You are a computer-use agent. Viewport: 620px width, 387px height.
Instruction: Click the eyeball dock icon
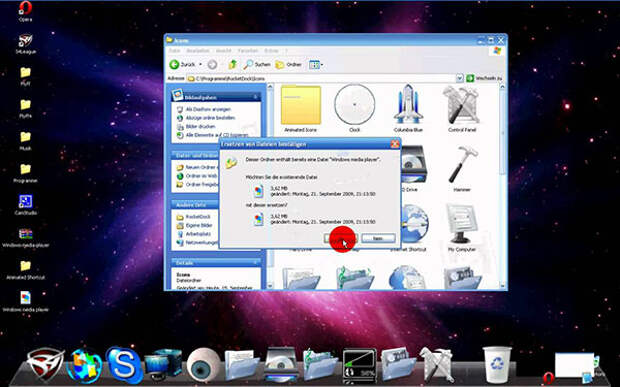pyautogui.click(x=203, y=365)
